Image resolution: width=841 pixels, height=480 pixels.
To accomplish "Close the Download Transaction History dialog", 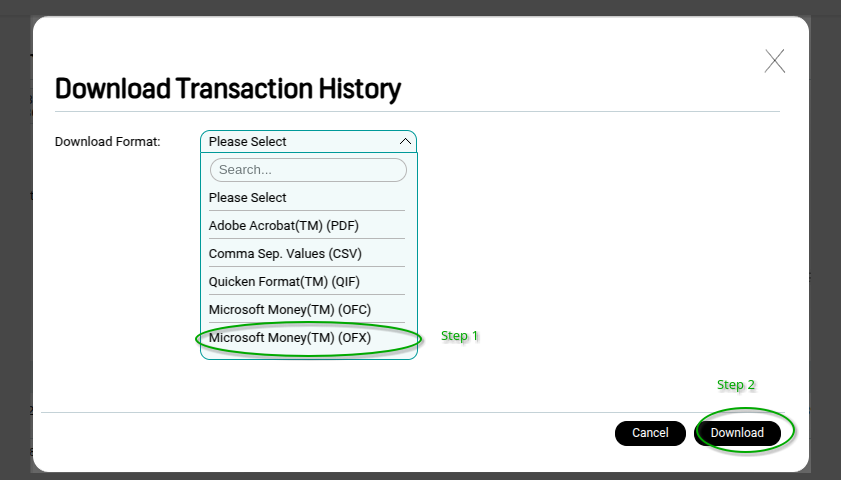I will (x=774, y=61).
